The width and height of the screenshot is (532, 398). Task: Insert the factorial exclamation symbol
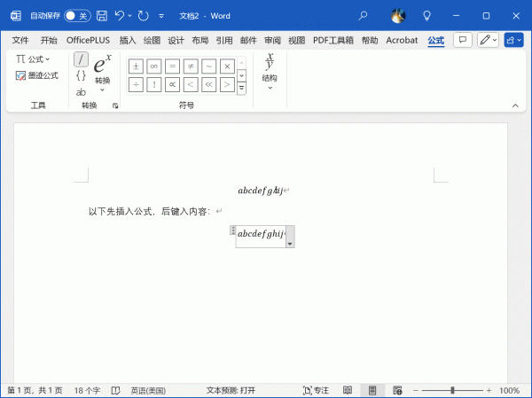coord(154,84)
